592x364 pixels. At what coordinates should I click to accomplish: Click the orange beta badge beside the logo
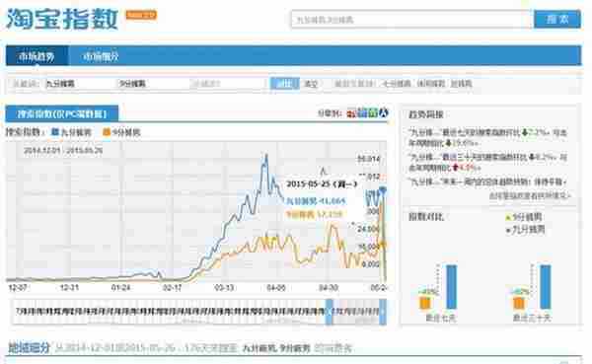[x=141, y=15]
